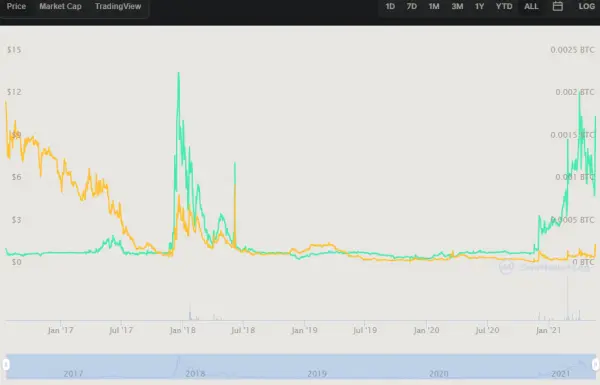Image resolution: width=600 pixels, height=385 pixels.
Task: Click the Jul '19 axis label
Action: tap(365, 330)
